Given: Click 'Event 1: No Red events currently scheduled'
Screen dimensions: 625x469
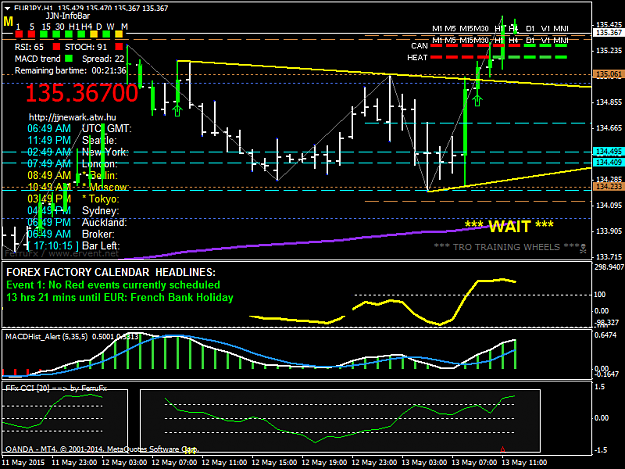Looking at the screenshot, I should (x=113, y=285).
